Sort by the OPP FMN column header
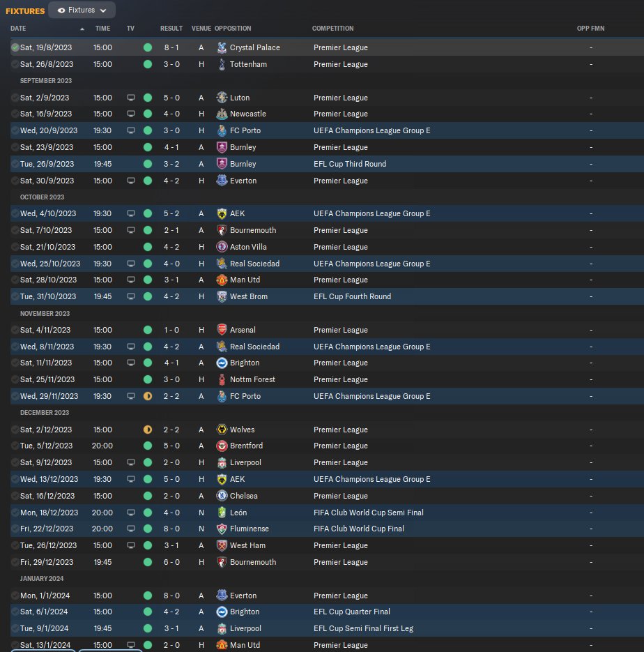This screenshot has width=644, height=652. pyautogui.click(x=590, y=29)
